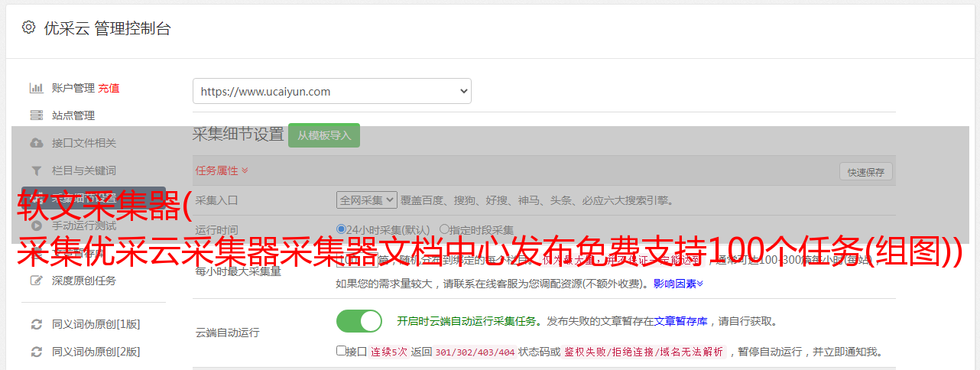Click the 快速保存 button
Screen dimensions: 980x370
click(x=866, y=172)
